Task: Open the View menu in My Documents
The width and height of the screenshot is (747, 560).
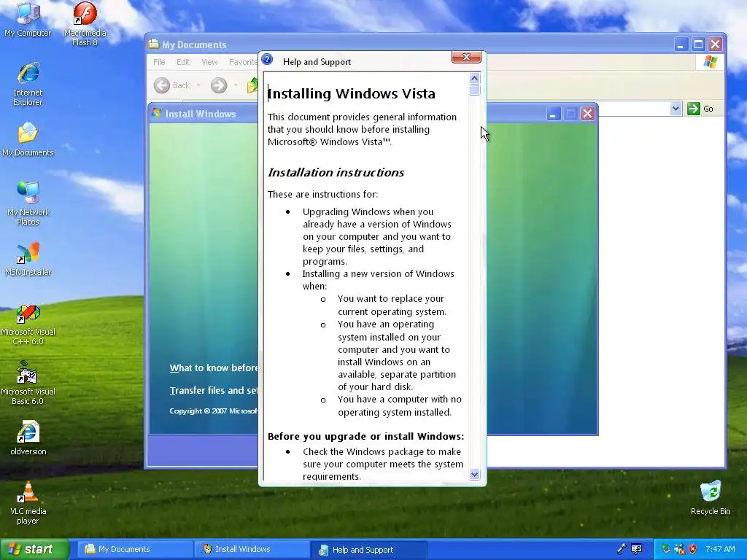Action: click(x=209, y=62)
